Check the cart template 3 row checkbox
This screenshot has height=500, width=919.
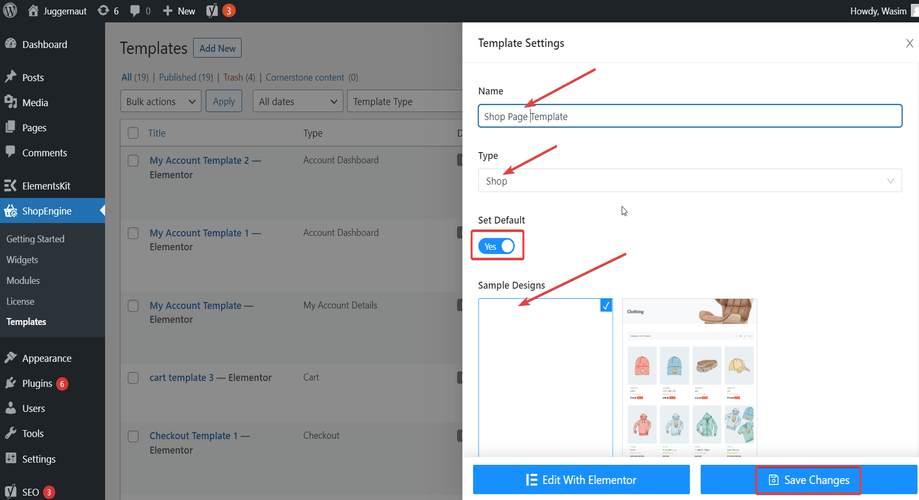pos(133,378)
